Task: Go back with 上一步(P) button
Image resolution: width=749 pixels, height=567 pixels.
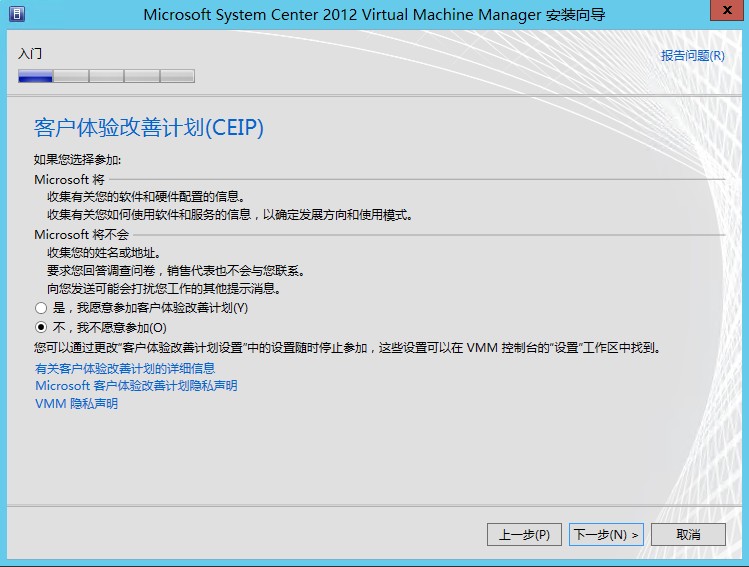Action: coord(524,535)
